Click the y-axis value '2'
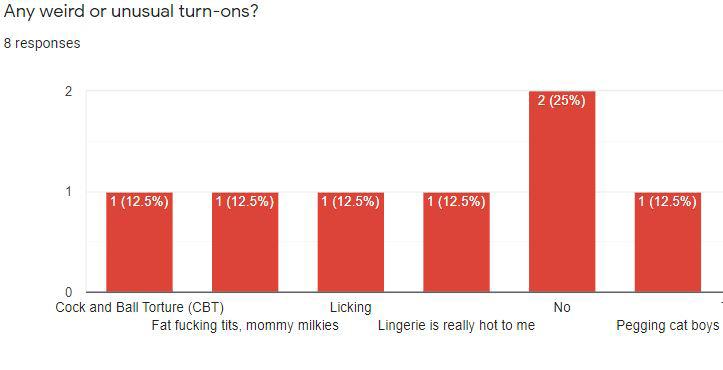 pyautogui.click(x=69, y=91)
